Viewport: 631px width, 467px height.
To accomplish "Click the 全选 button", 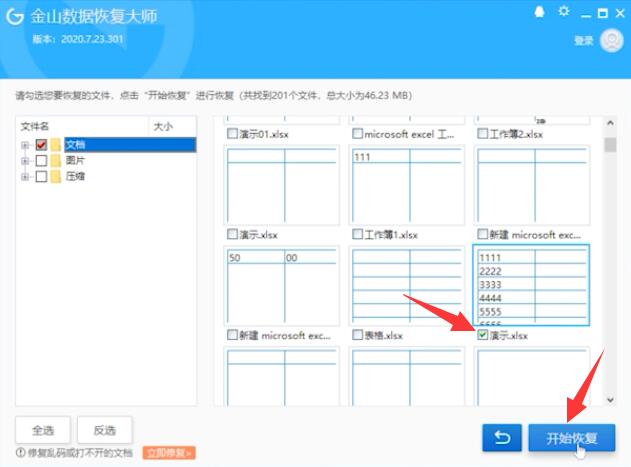I will [x=43, y=430].
